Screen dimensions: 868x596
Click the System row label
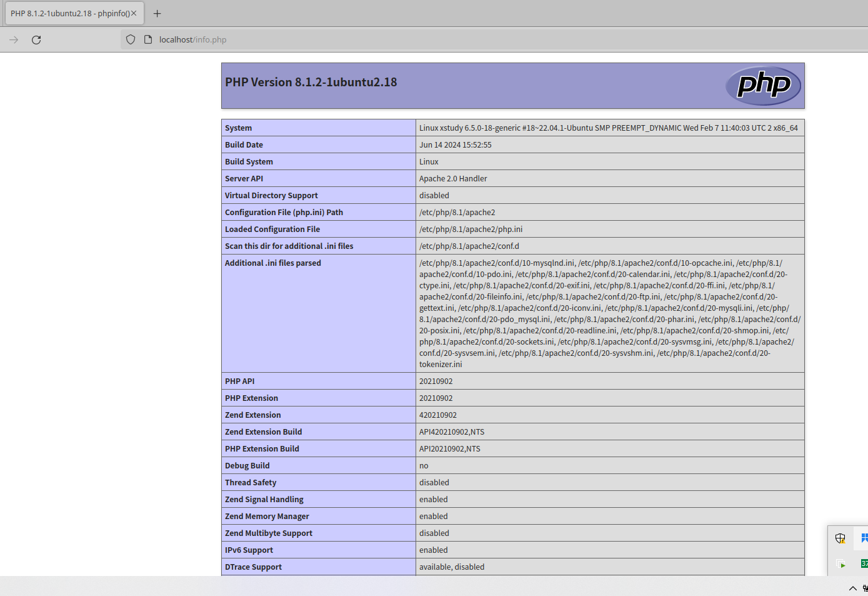[239, 128]
